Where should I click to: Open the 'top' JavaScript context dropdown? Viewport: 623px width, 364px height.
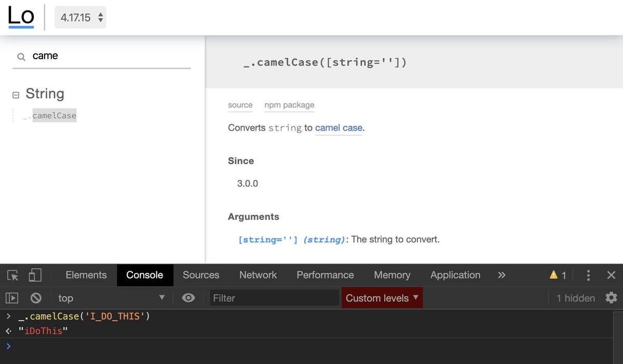pyautogui.click(x=111, y=298)
